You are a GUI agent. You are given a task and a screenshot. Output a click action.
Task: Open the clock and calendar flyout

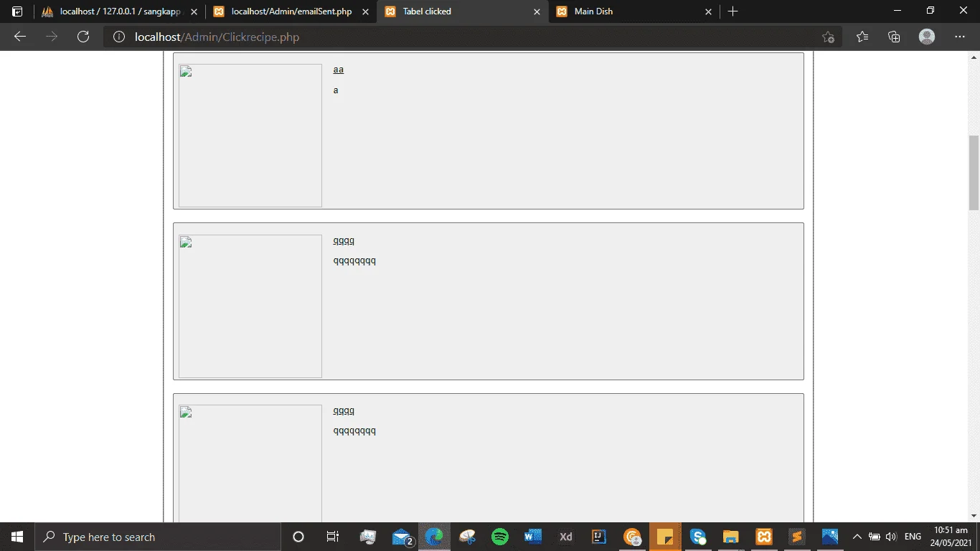coord(951,537)
